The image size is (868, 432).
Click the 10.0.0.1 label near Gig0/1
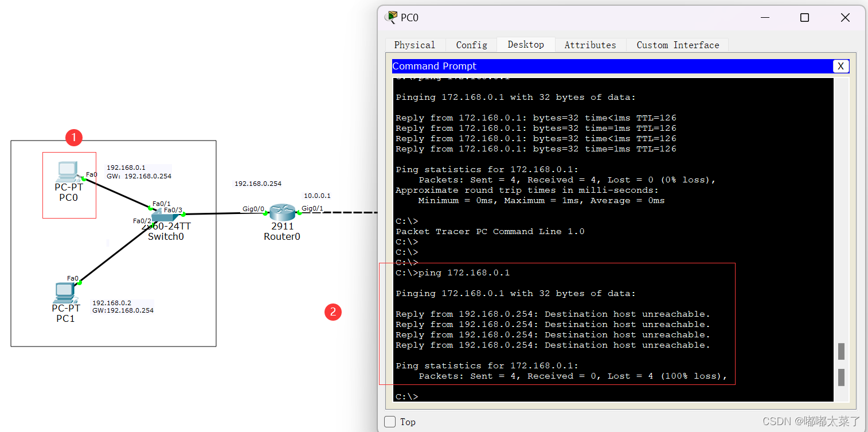click(317, 196)
